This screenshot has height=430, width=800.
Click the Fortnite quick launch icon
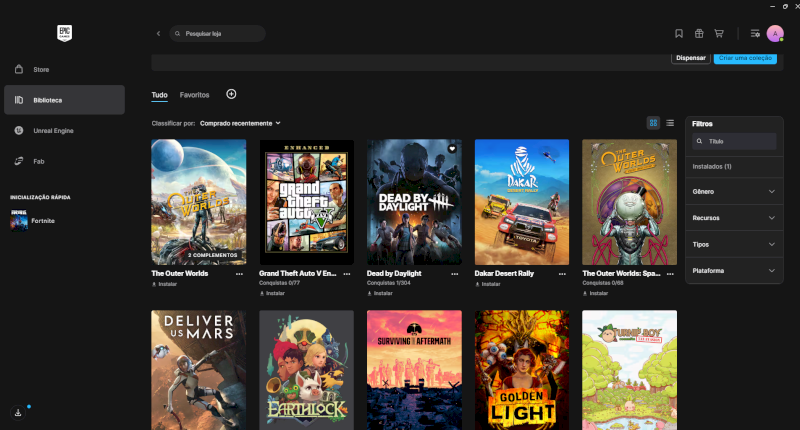click(x=19, y=221)
